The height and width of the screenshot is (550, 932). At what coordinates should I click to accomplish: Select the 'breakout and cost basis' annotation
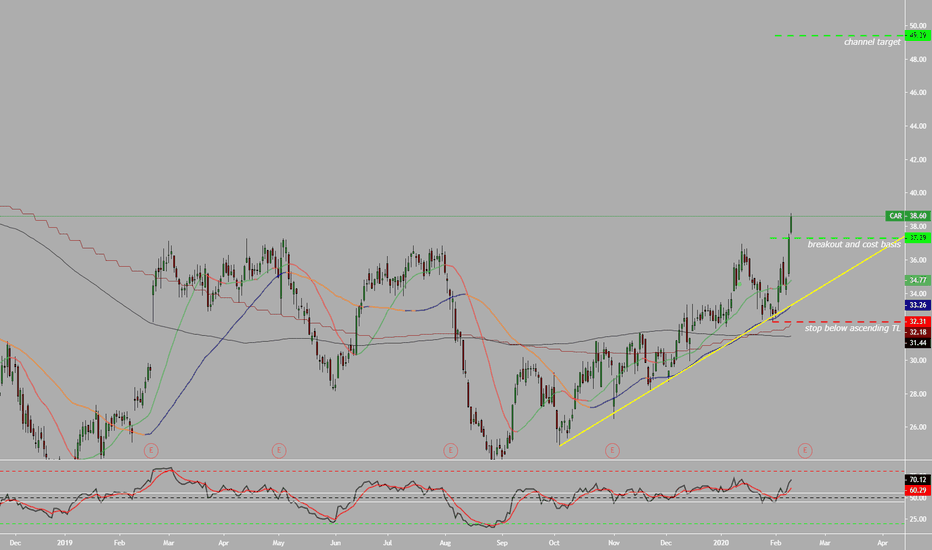[x=854, y=244]
